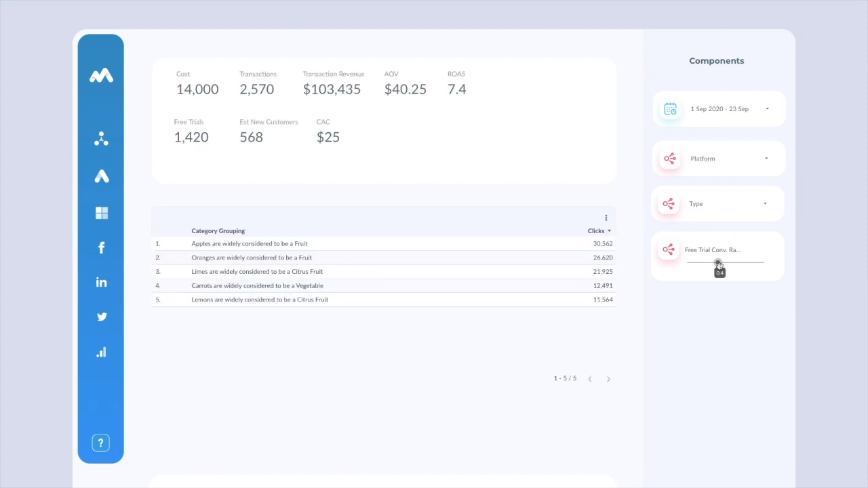Open the table's three-dot options menu

606,218
